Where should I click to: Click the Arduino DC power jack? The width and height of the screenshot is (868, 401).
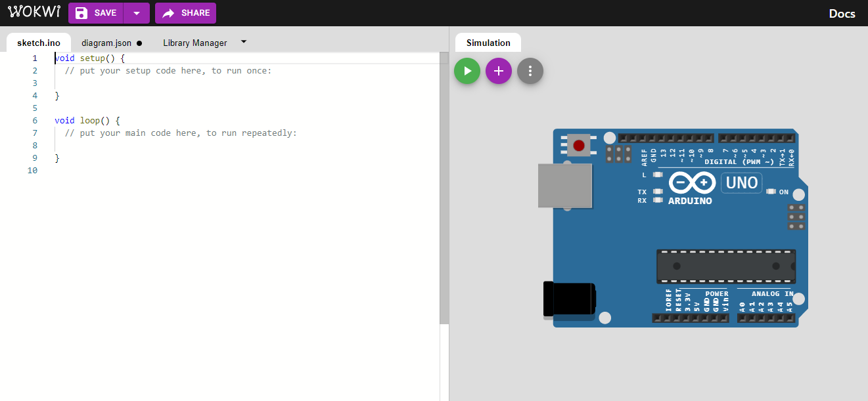[x=569, y=299]
